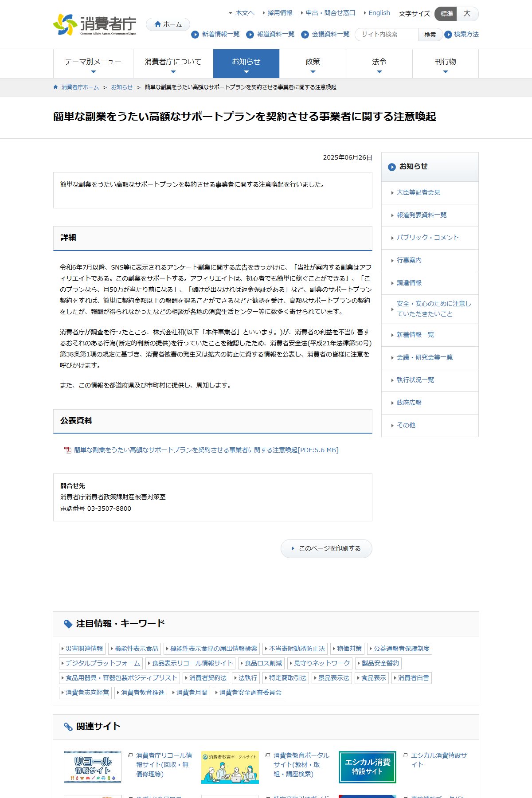The image size is (532, 798).
Task: Click the home icon in ホーム button
Action: pos(157,24)
